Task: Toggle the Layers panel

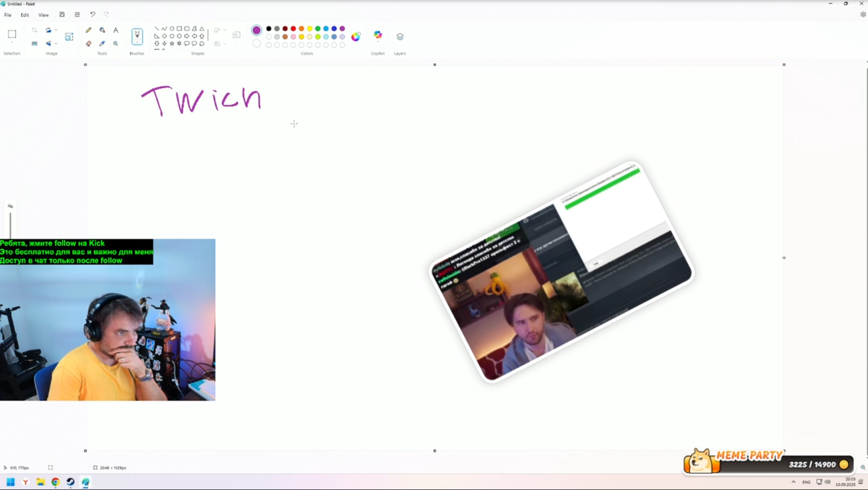Action: coord(400,37)
